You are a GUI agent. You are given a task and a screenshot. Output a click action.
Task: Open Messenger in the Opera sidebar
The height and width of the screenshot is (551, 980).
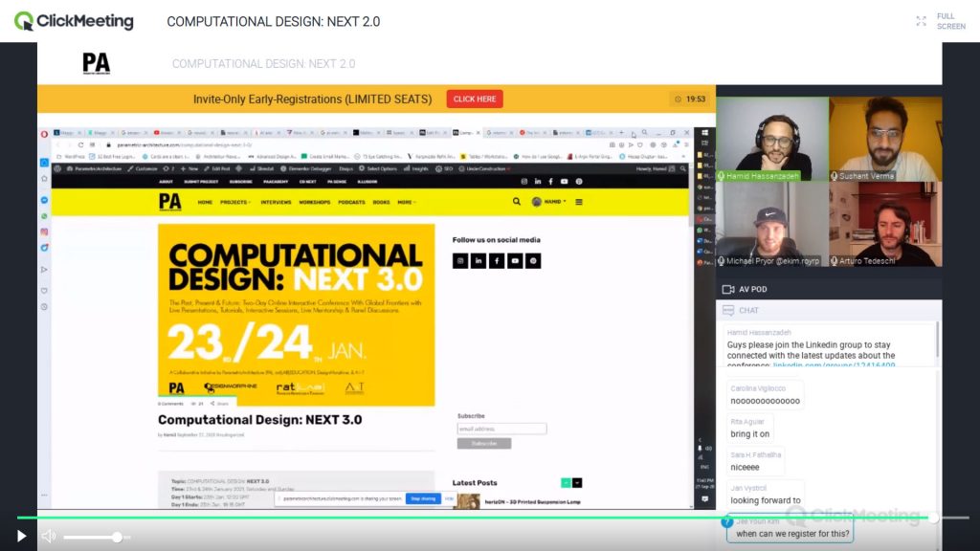point(44,200)
